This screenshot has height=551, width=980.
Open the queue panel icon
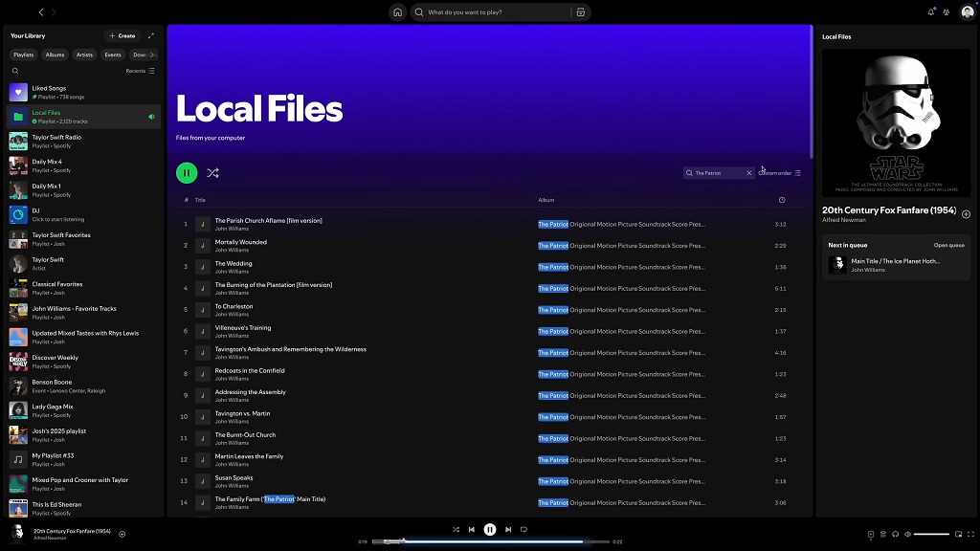[883, 534]
